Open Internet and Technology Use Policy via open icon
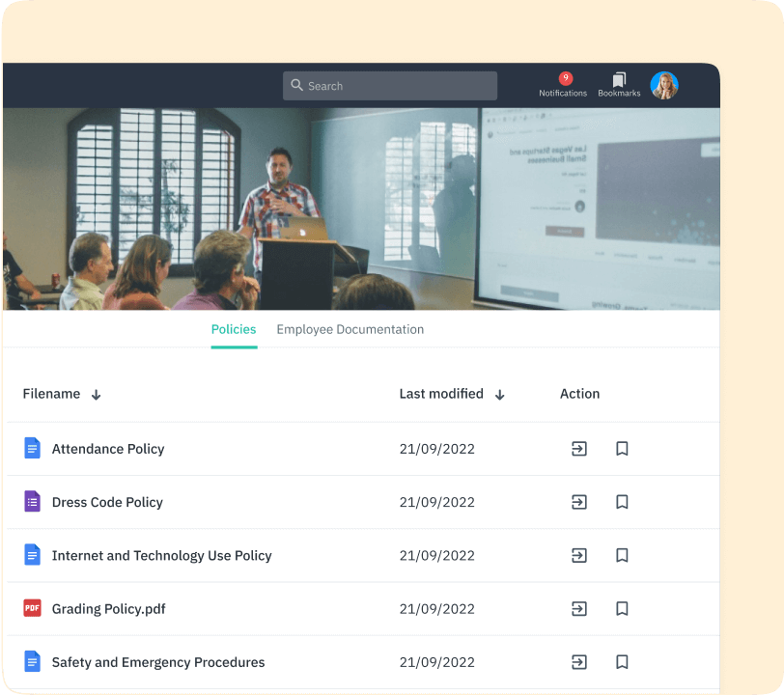This screenshot has width=784, height=695. (x=578, y=556)
